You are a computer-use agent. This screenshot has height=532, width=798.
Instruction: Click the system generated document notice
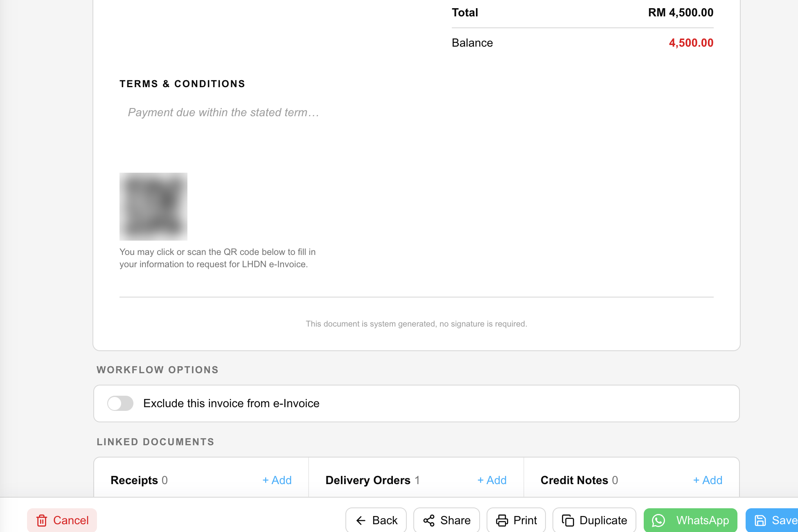(417, 324)
